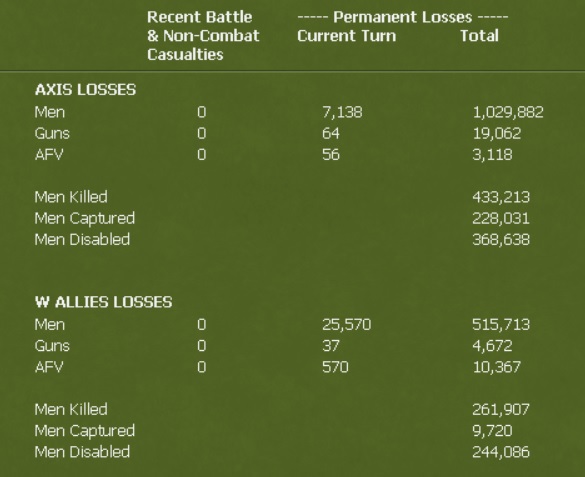Click Allies AFV current turn 570
Viewport: 585px width, 477px height.
335,367
